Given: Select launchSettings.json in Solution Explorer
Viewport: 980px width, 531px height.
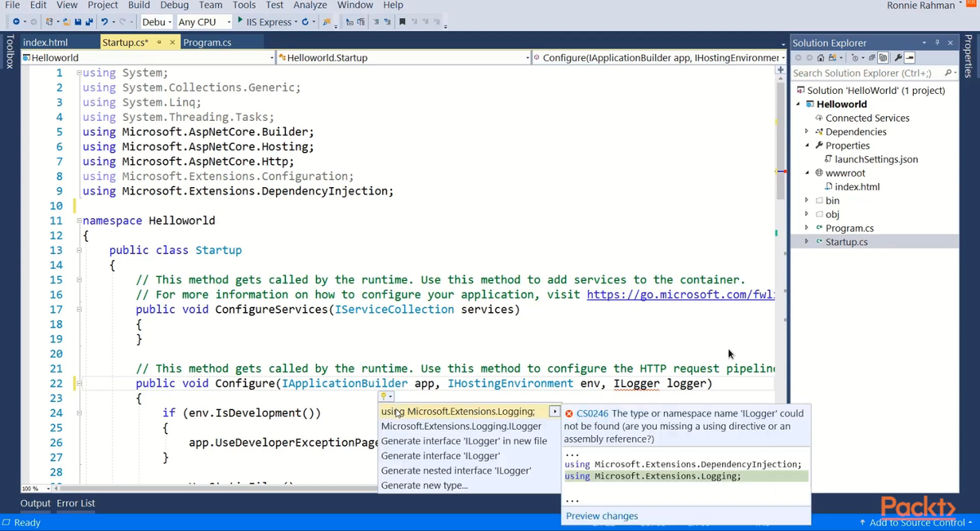Looking at the screenshot, I should tap(876, 159).
